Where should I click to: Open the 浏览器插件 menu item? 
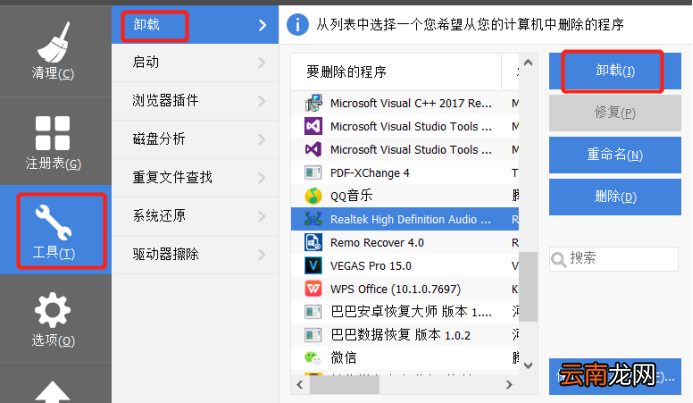coord(195,101)
